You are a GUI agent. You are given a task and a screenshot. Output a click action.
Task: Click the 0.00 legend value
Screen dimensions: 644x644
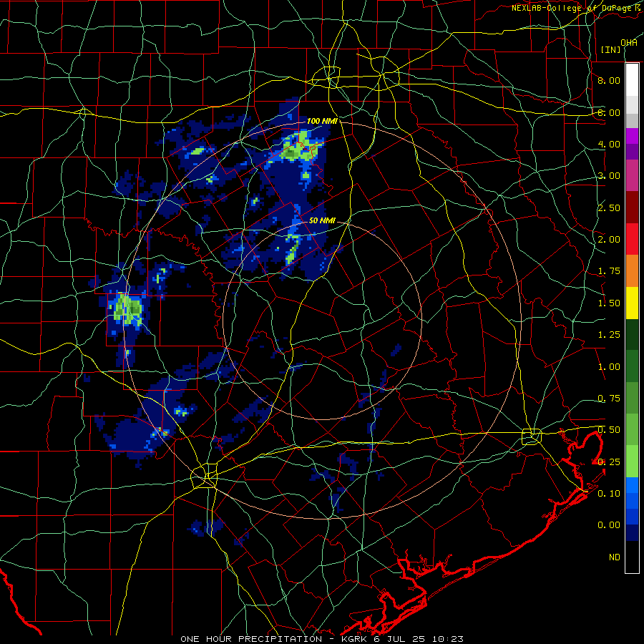tap(609, 525)
